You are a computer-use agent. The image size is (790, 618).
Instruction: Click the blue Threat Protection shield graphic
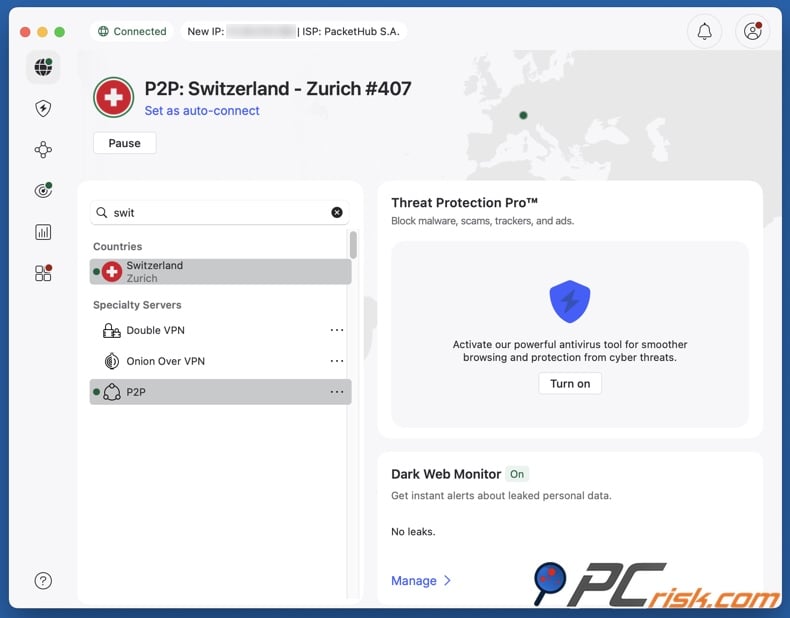point(570,302)
